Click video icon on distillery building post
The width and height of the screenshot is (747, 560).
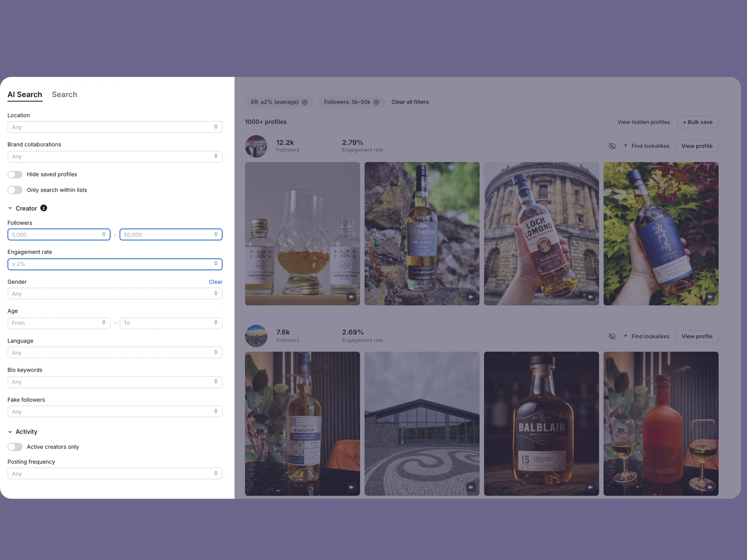coord(471,487)
